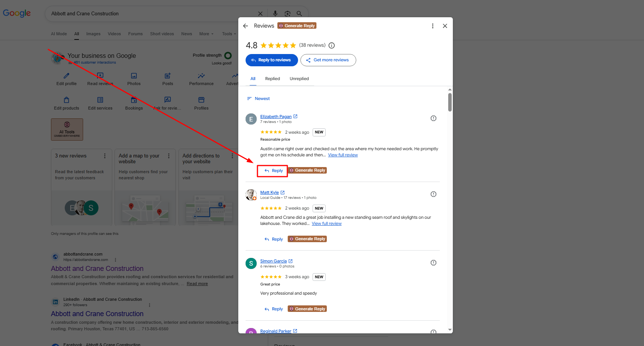View full review from Matt Kyle
Screen dimensions: 644x346
point(326,224)
